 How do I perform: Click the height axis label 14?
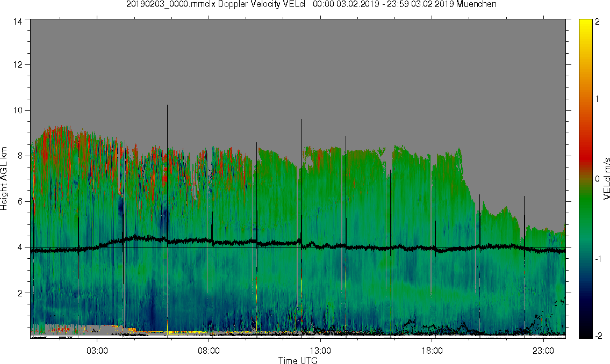(x=18, y=22)
